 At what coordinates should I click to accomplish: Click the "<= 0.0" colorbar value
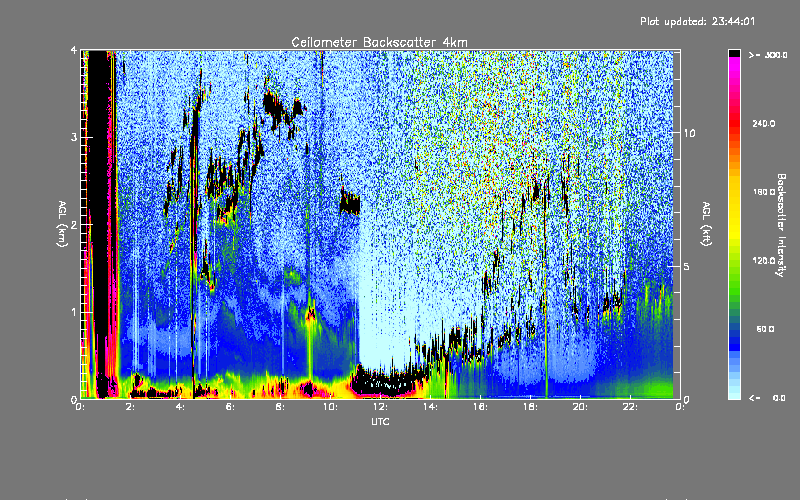(767, 397)
